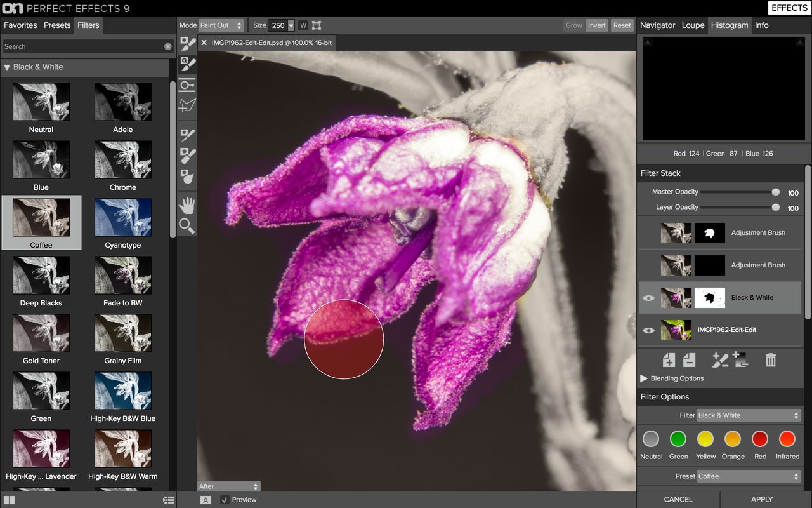Toggle the W pressure-size button

click(303, 25)
